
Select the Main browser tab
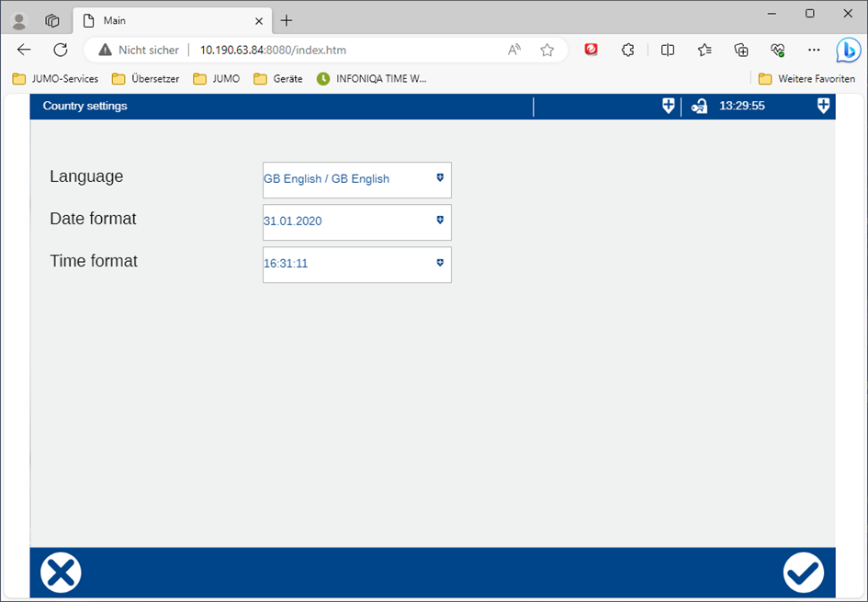coord(165,20)
